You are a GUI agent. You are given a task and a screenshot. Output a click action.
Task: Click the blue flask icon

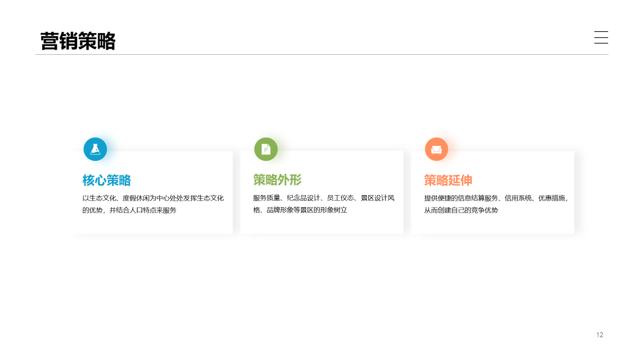[95, 149]
